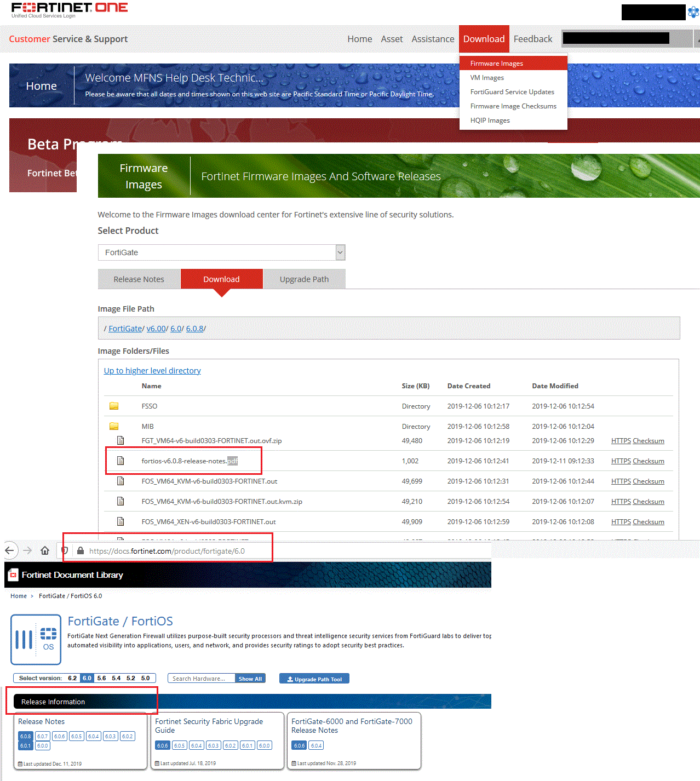700x781 pixels.
Task: Click 6.0.8 badge under Release Notes card
Action: coord(26,736)
